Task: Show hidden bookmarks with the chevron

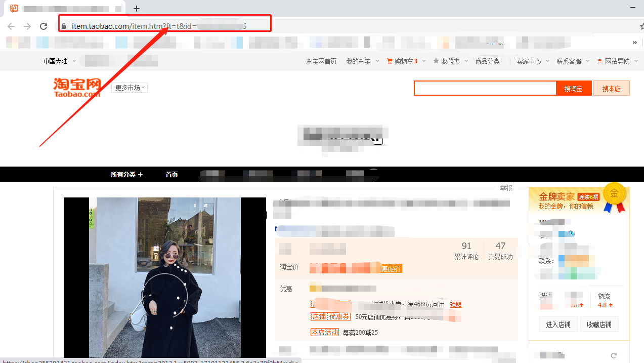Action: coord(634,43)
